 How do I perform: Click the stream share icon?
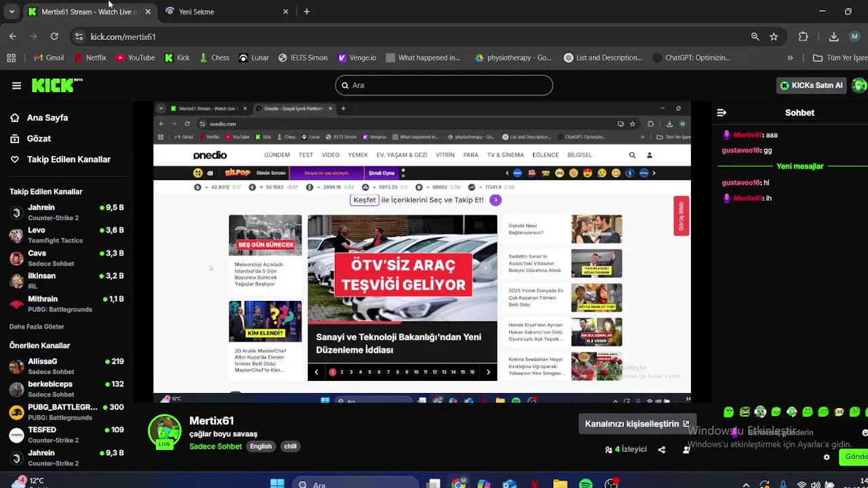661,449
